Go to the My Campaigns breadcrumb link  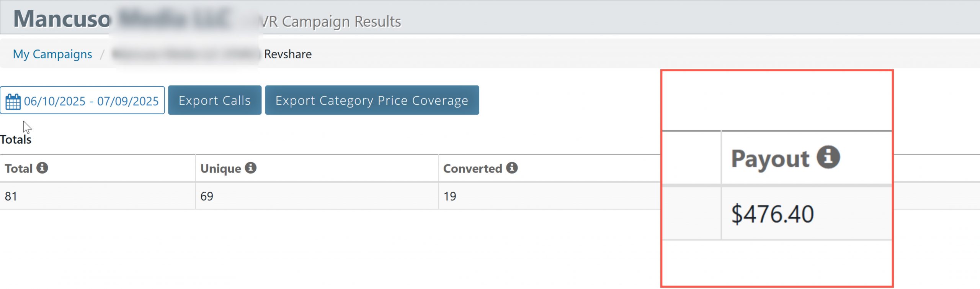pos(52,54)
